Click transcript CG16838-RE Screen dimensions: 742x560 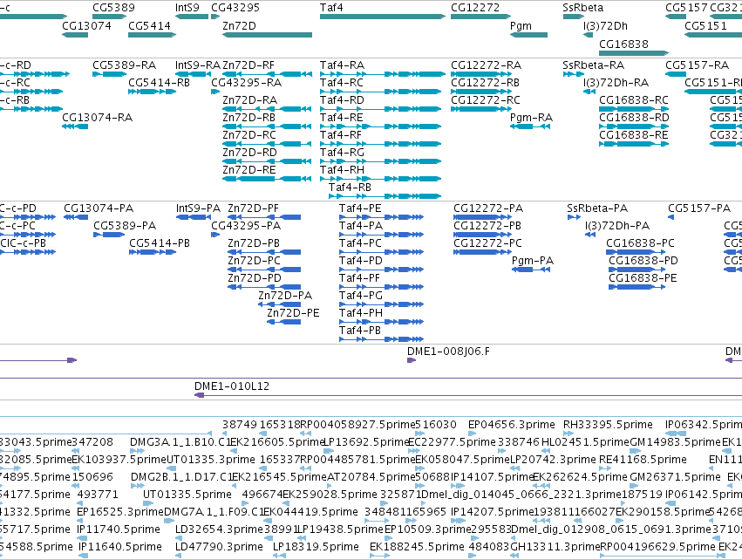[x=634, y=135]
